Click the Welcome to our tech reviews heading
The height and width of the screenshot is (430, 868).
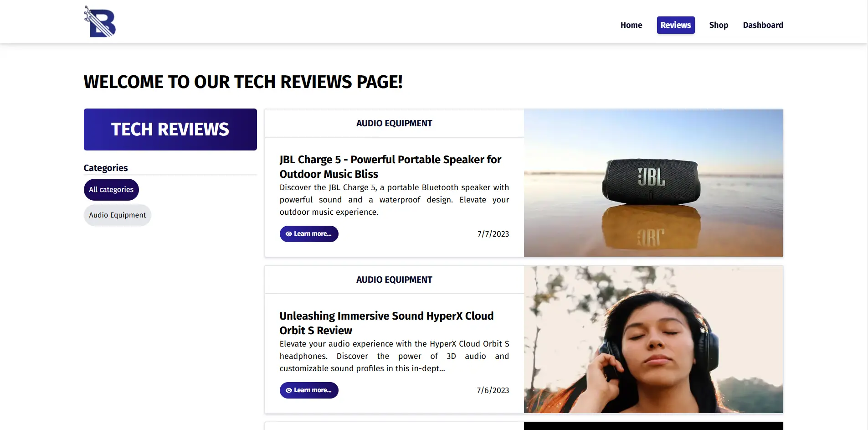tap(243, 82)
